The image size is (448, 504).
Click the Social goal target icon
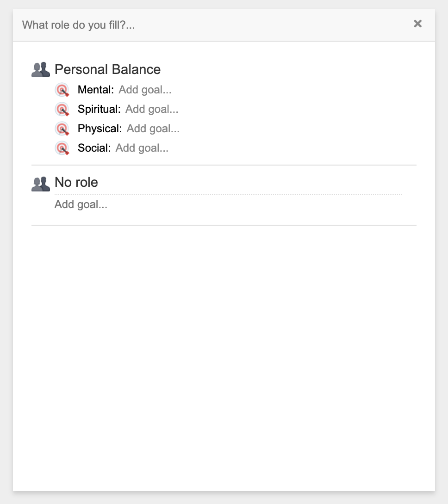coord(62,148)
